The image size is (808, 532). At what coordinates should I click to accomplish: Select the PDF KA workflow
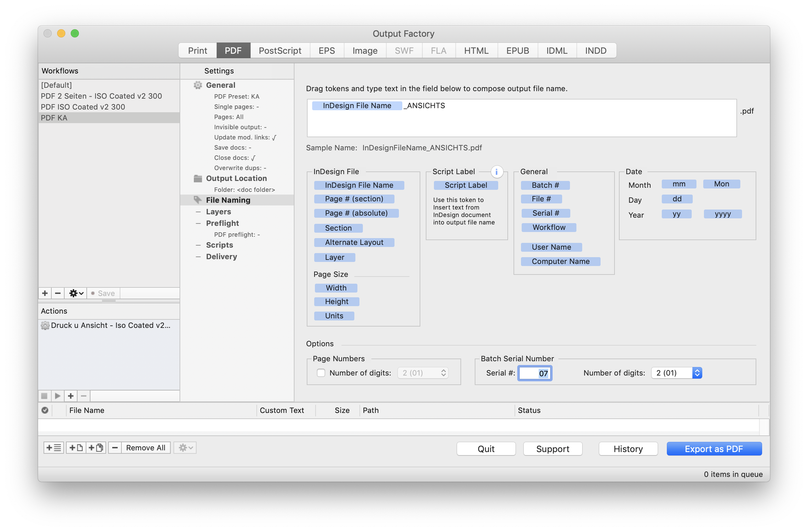tap(109, 118)
